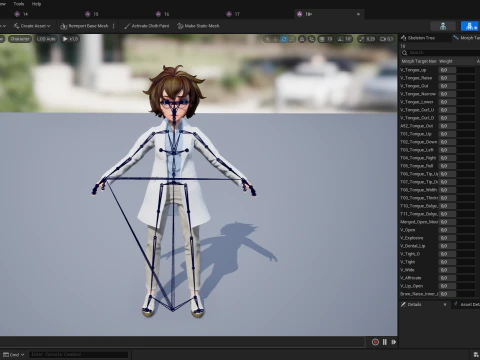This screenshot has height=360, width=480.
Task: Toggle scale snapping icon beside 0.25
Action: point(362,39)
